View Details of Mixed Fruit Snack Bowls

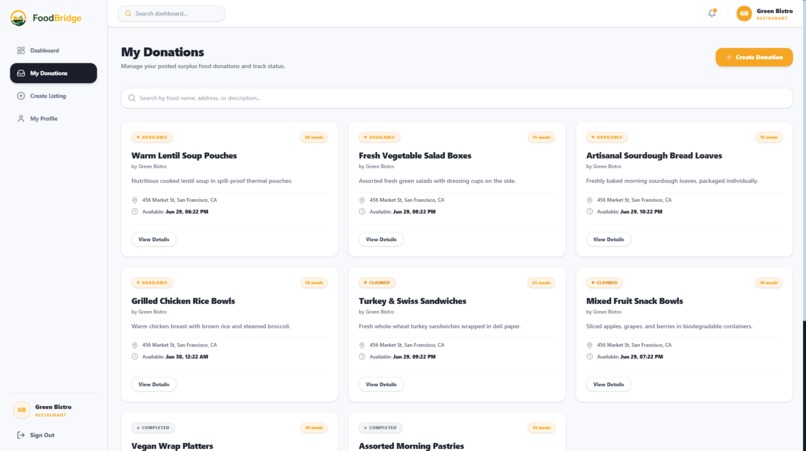pos(609,384)
